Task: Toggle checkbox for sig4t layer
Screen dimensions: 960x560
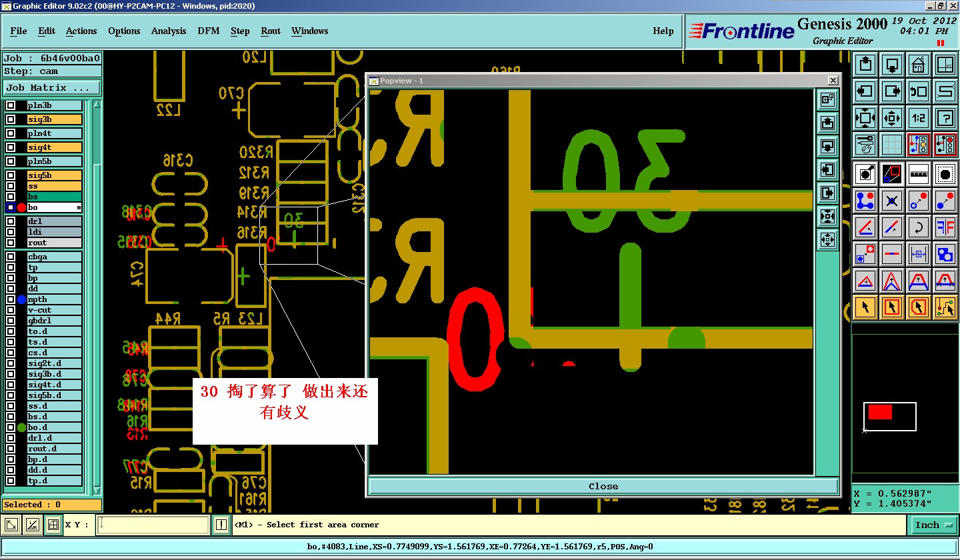Action: [11, 147]
